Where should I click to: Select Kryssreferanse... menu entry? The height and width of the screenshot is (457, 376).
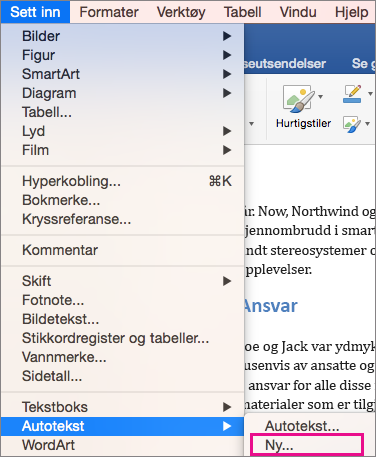122,219
